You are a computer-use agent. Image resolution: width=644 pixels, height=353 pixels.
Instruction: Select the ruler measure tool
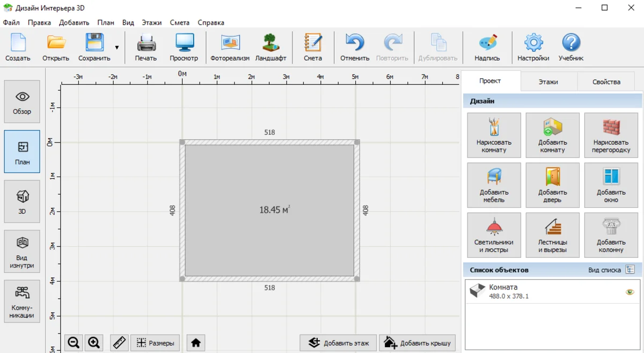(119, 343)
